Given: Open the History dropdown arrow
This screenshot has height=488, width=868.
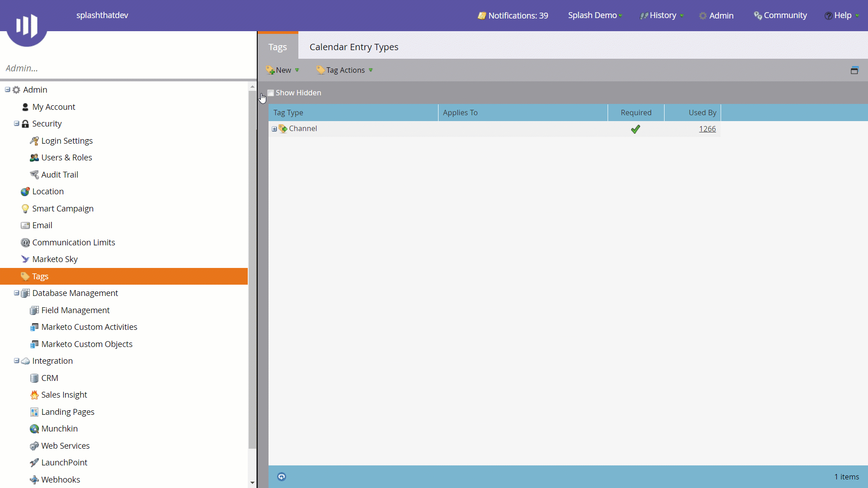Looking at the screenshot, I should point(682,16).
